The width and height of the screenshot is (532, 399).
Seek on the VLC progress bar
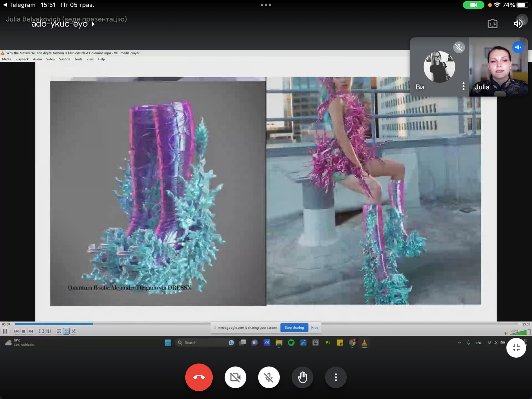coord(266,324)
